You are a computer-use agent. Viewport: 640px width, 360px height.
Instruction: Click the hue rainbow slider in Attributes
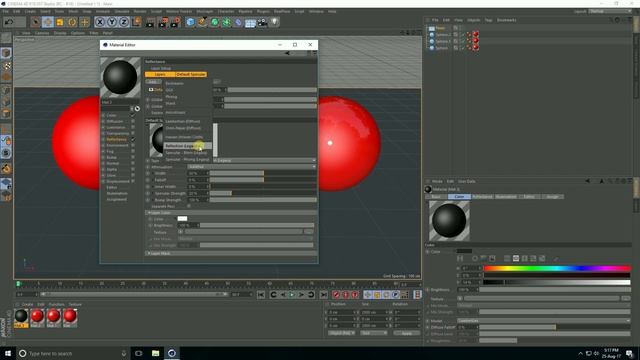coord(557,268)
